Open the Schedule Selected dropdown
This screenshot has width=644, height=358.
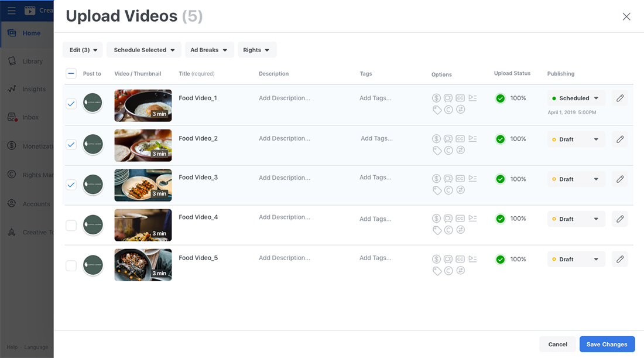[x=144, y=50]
